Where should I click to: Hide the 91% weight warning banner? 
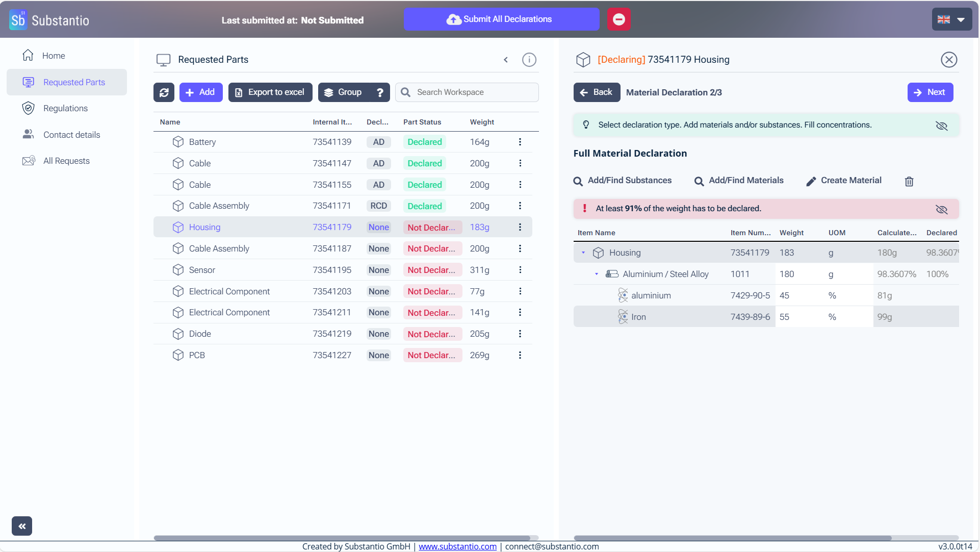pos(941,209)
